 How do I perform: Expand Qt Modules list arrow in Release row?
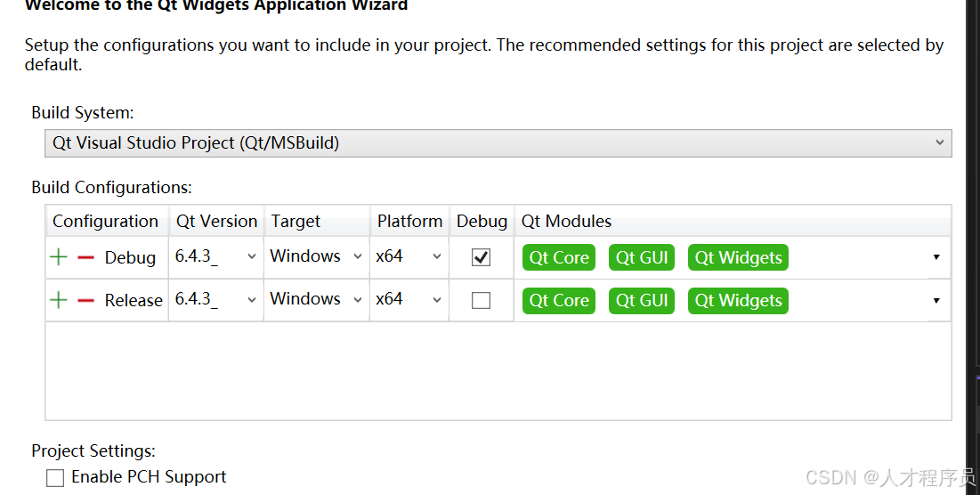pos(936,300)
